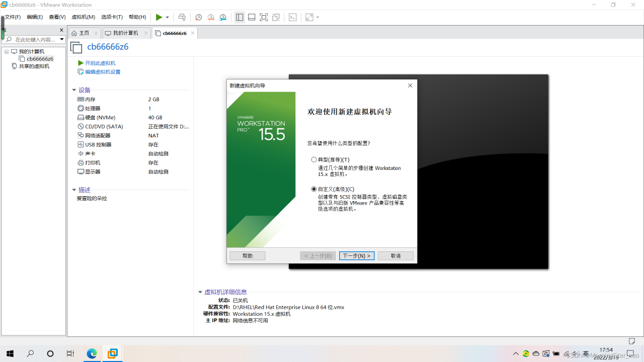The height and width of the screenshot is (362, 644).
Task: Select the CD/DVD (SATA) device row
Action: coord(133,127)
